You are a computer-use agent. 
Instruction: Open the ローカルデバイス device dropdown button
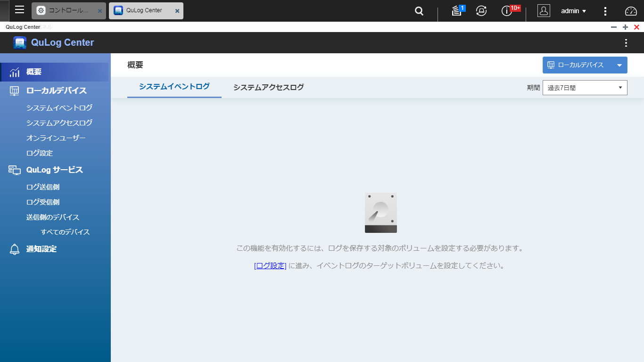[585, 65]
